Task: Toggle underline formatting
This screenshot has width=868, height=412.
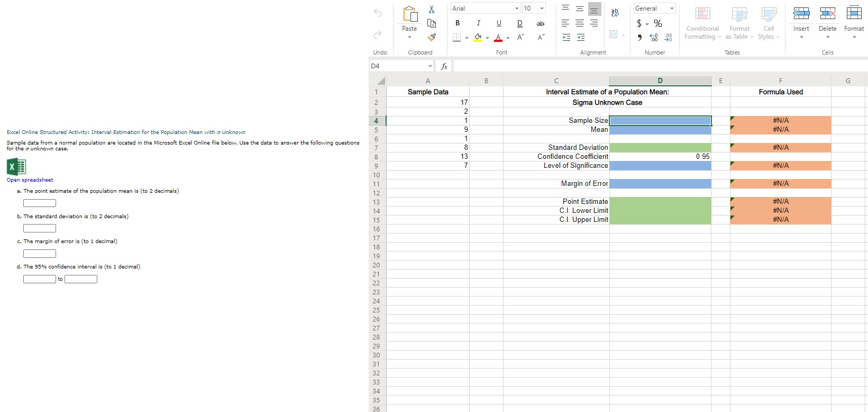Action: pos(499,23)
